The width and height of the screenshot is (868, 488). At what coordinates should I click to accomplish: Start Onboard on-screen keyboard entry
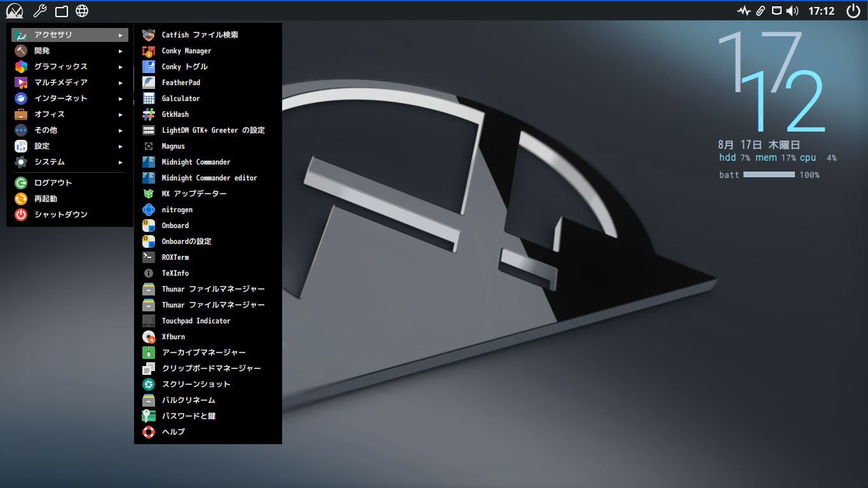pos(208,226)
